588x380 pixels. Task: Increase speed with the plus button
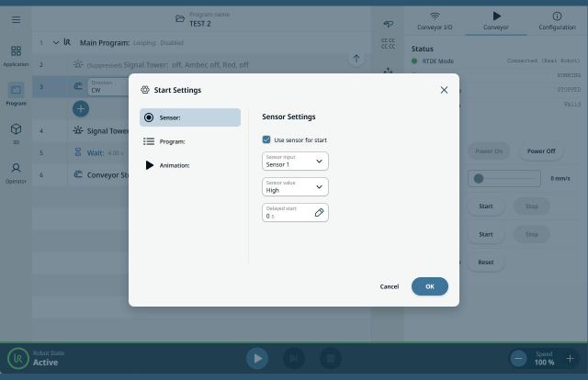pyautogui.click(x=570, y=358)
